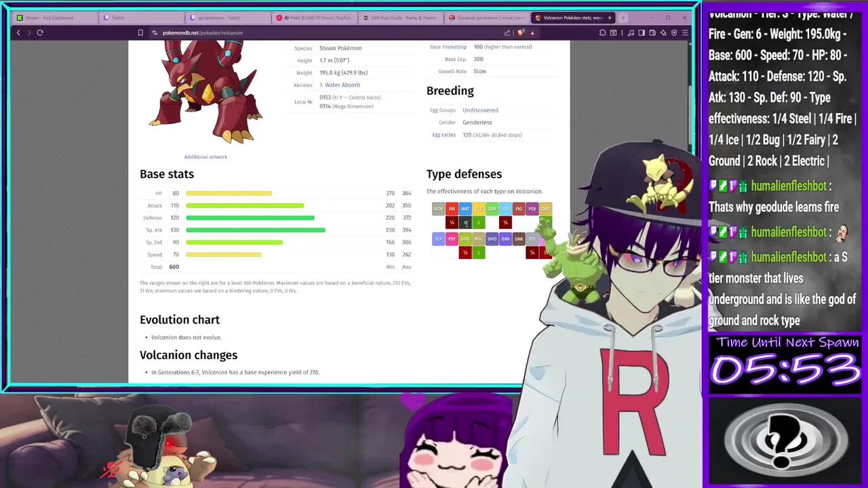868x488 pixels.
Task: Share this page via address bar icon
Action: coord(507,33)
